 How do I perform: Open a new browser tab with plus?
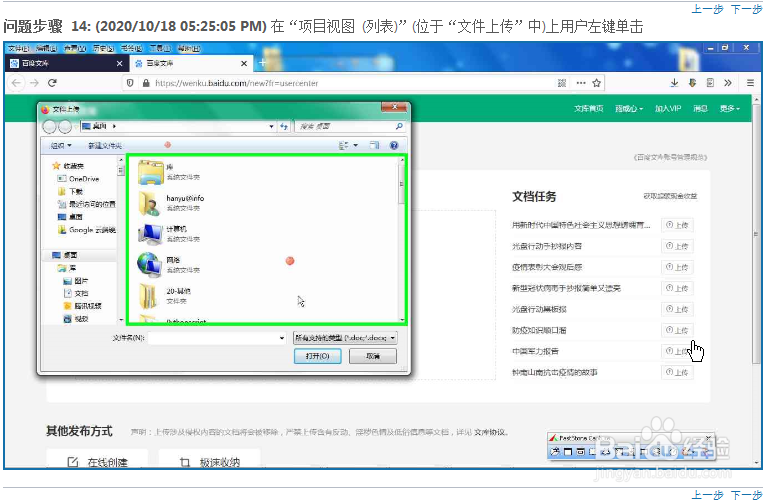point(262,63)
